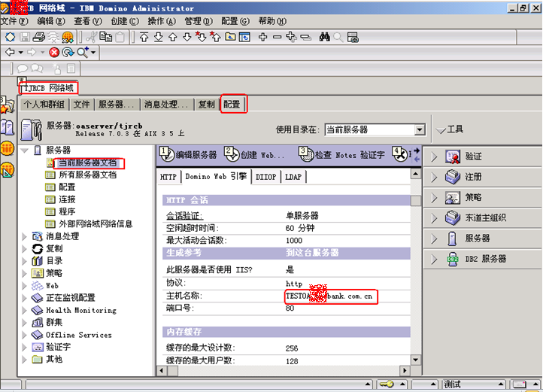
Task: Expand the 复制 tree node
Action: 24,249
